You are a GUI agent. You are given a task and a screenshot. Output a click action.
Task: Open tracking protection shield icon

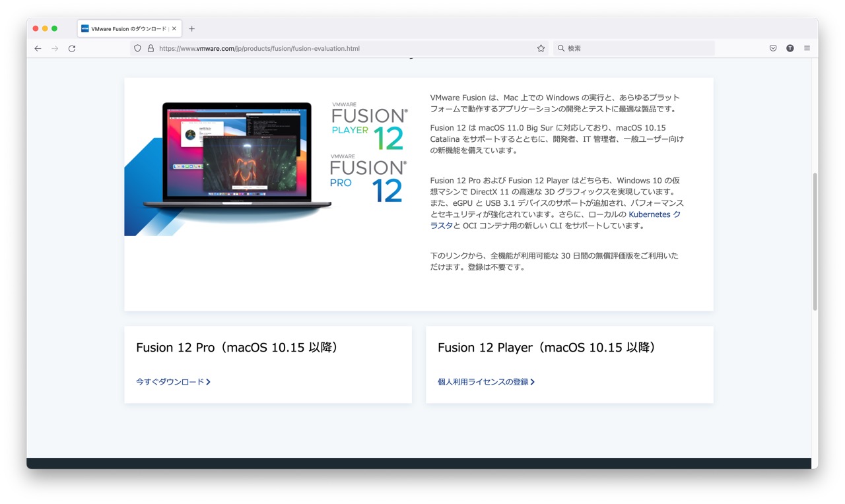pos(137,48)
